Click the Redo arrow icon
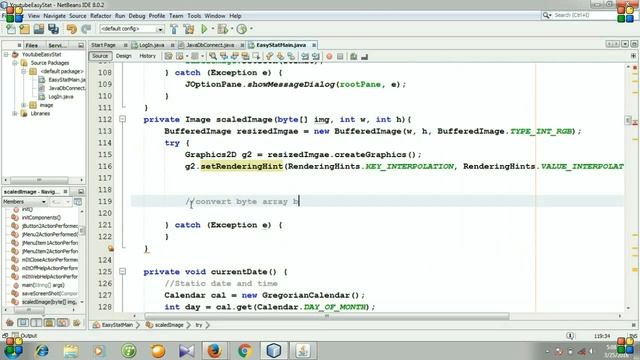Image resolution: width=640 pixels, height=360 pixels. point(86,29)
